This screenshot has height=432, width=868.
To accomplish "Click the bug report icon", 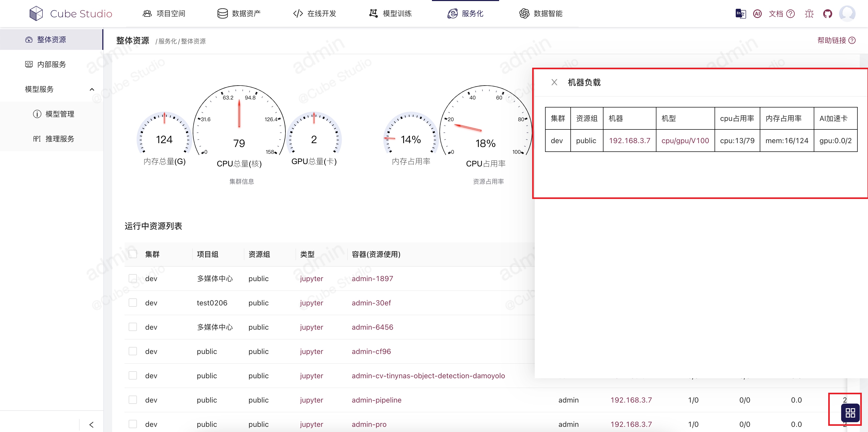I will 809,13.
